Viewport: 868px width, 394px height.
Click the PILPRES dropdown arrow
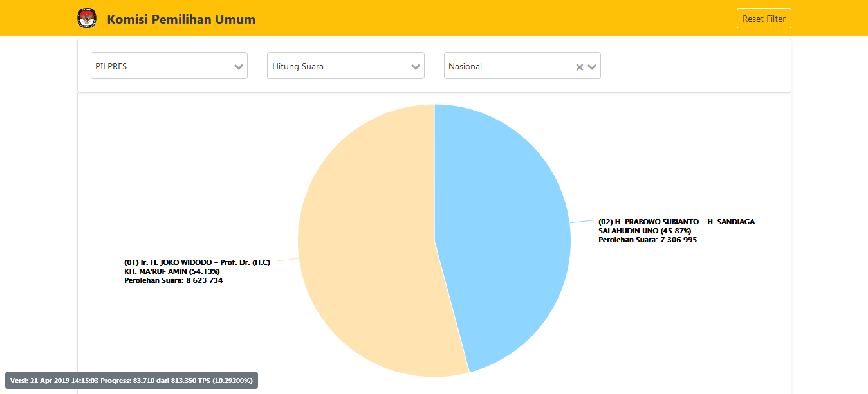tap(239, 67)
